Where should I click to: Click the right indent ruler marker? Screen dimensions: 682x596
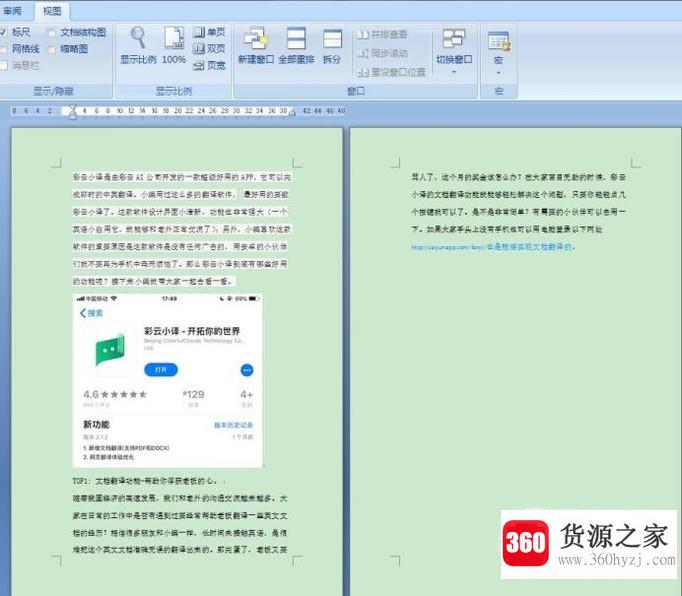click(x=292, y=114)
